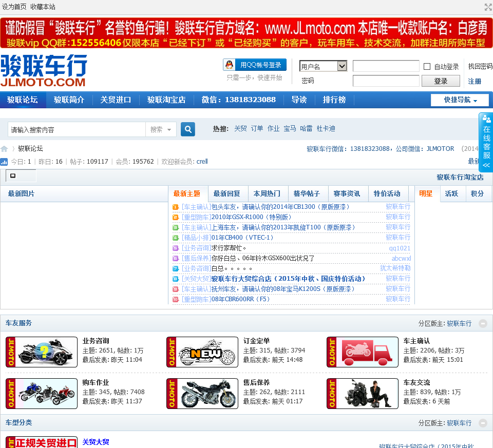Open the 车友交流 rider thumbnail
The width and height of the screenshot is (493, 448).
(363, 393)
